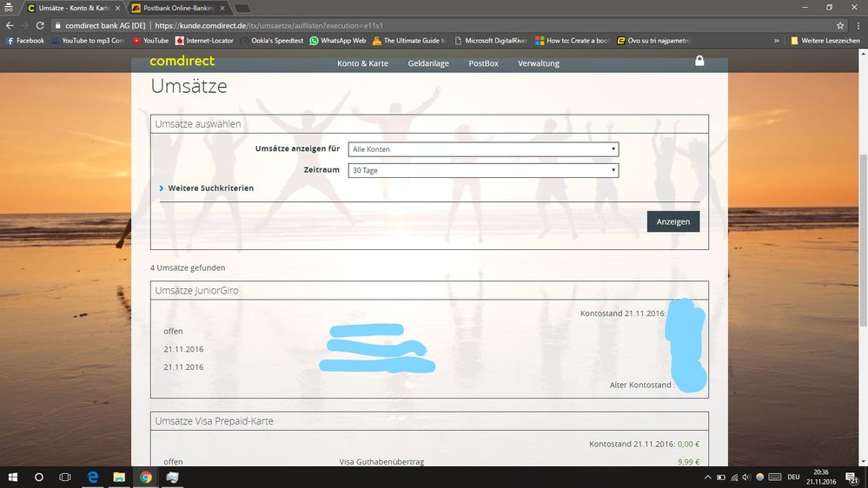Click the Chrome taskbar icon

tap(146, 477)
